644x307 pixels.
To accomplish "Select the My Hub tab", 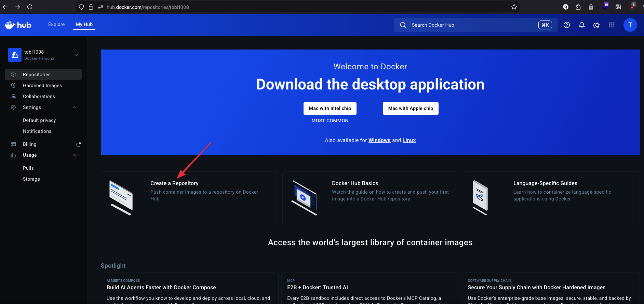I will (84, 25).
